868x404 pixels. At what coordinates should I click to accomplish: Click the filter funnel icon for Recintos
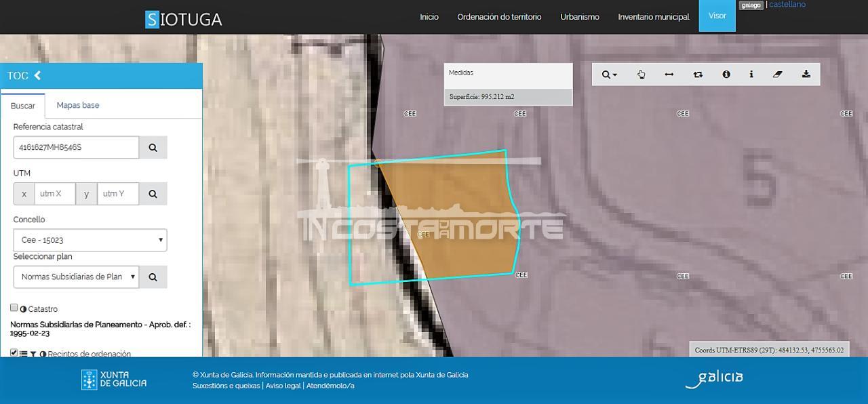(x=33, y=354)
